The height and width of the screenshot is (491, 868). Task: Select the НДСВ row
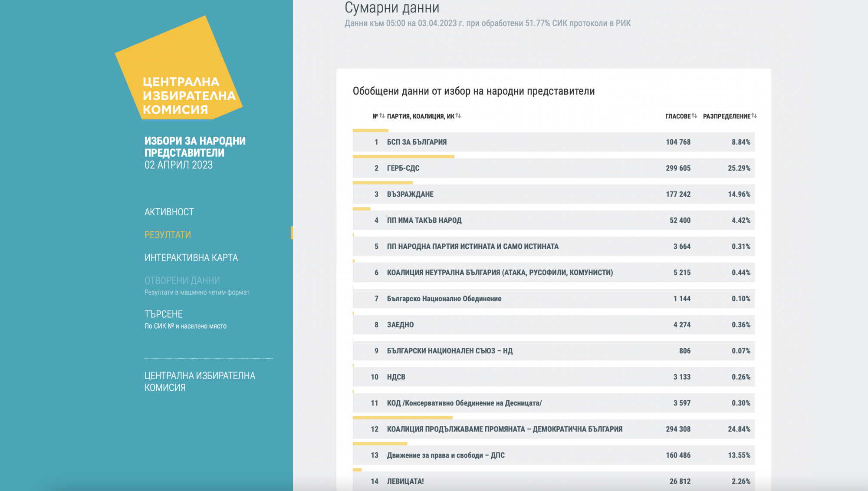(553, 377)
